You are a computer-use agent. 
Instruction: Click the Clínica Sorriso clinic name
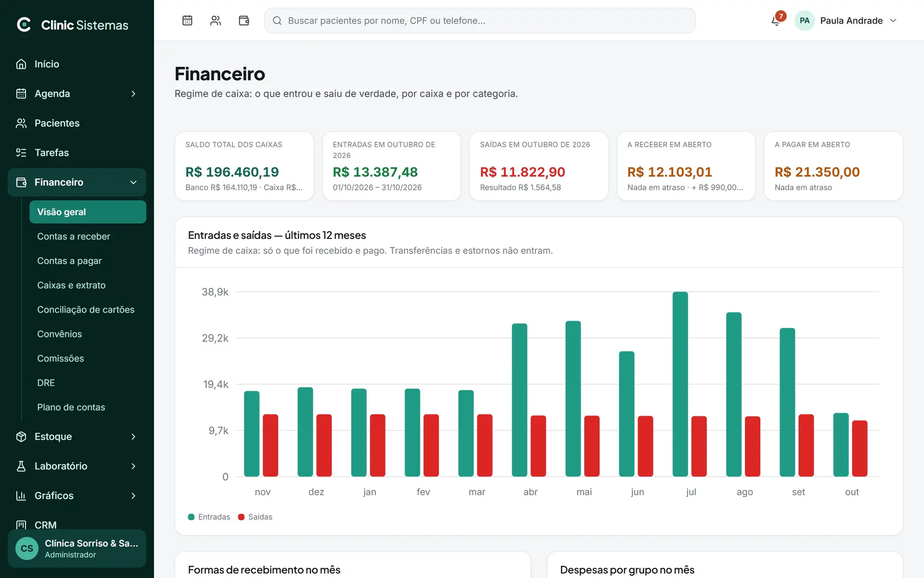91,543
